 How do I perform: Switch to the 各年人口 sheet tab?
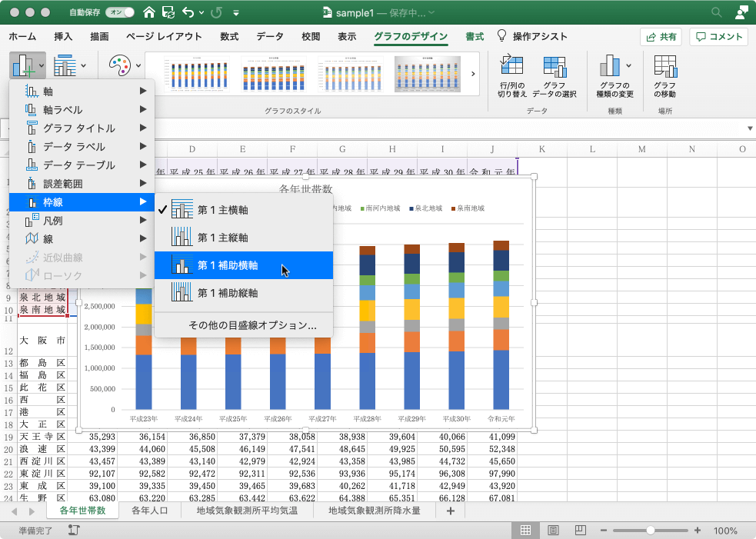(150, 511)
